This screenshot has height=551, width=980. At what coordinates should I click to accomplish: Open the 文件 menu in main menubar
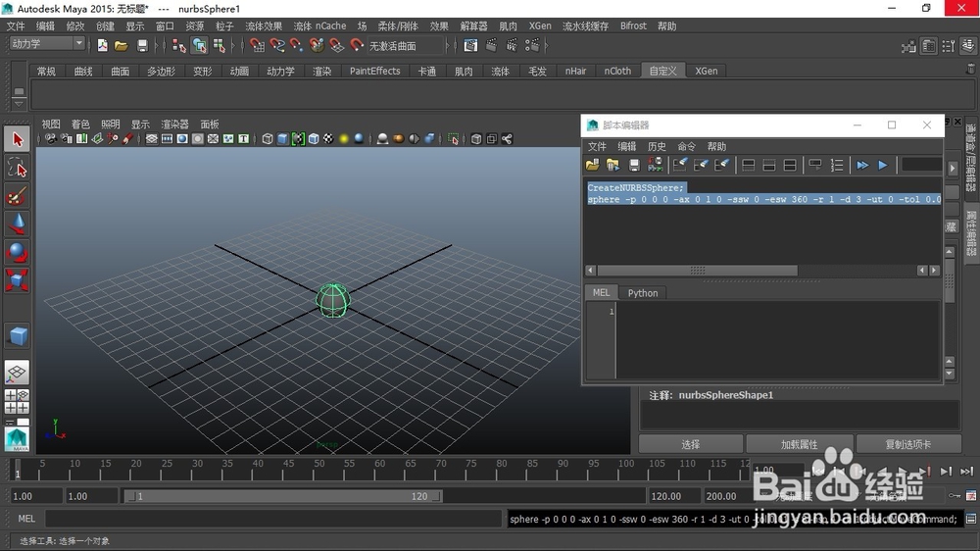pos(16,25)
